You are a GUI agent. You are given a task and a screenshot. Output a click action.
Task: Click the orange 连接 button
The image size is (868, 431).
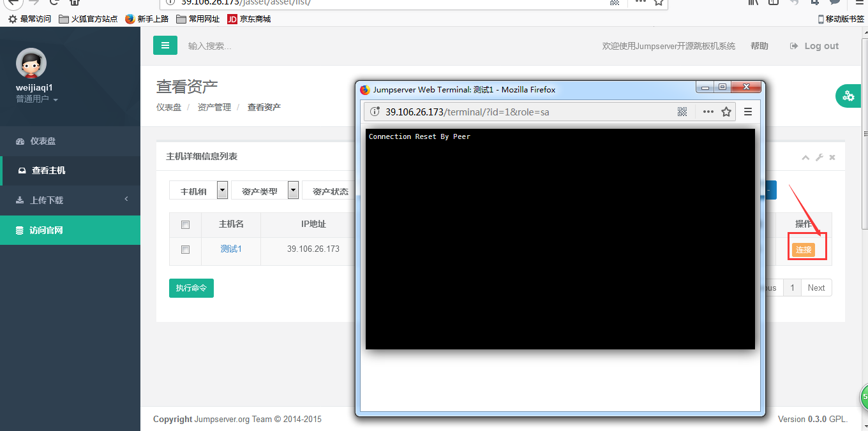[x=804, y=250]
